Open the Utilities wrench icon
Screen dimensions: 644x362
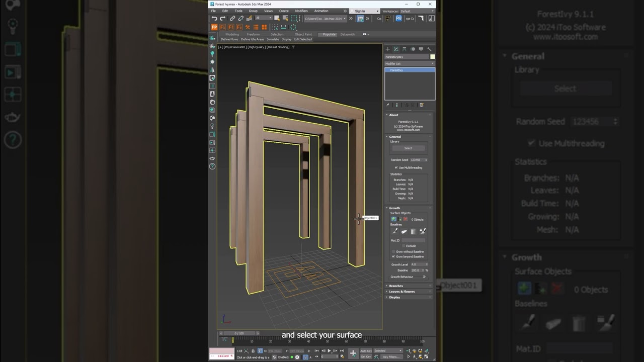point(429,49)
